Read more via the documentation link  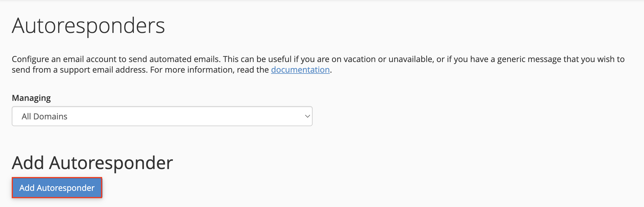(x=300, y=70)
